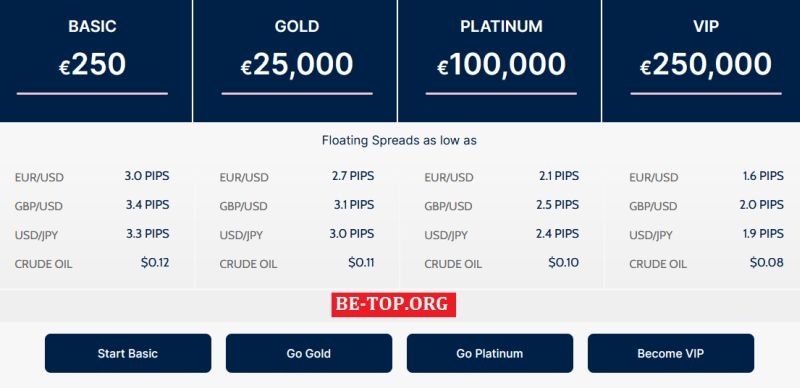800x388 pixels.
Task: Click the VIP crude oil $0.08 value
Action: point(766,263)
